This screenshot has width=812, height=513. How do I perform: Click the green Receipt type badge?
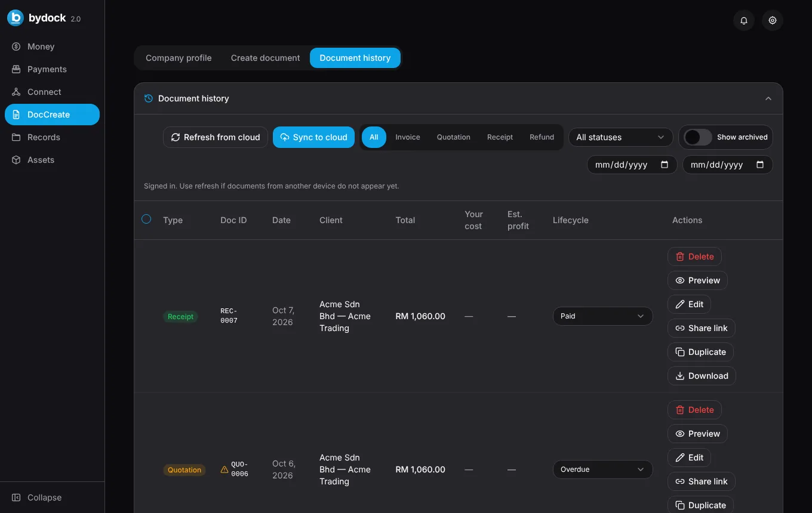(x=180, y=317)
